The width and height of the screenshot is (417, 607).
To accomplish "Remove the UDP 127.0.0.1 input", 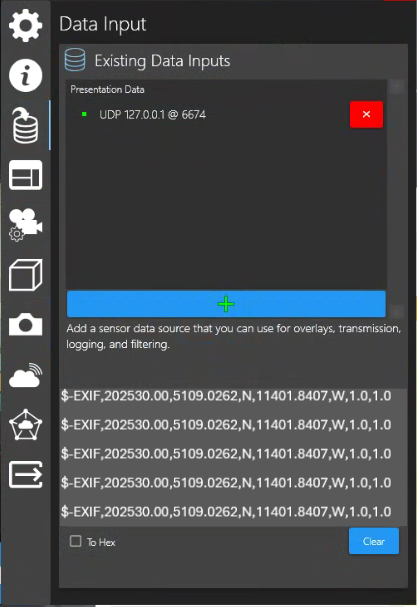I will coord(366,114).
